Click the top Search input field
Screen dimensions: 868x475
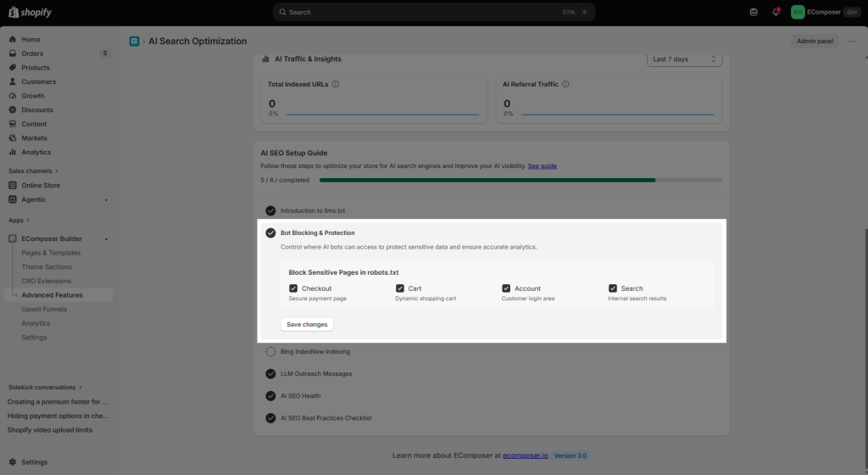(434, 12)
